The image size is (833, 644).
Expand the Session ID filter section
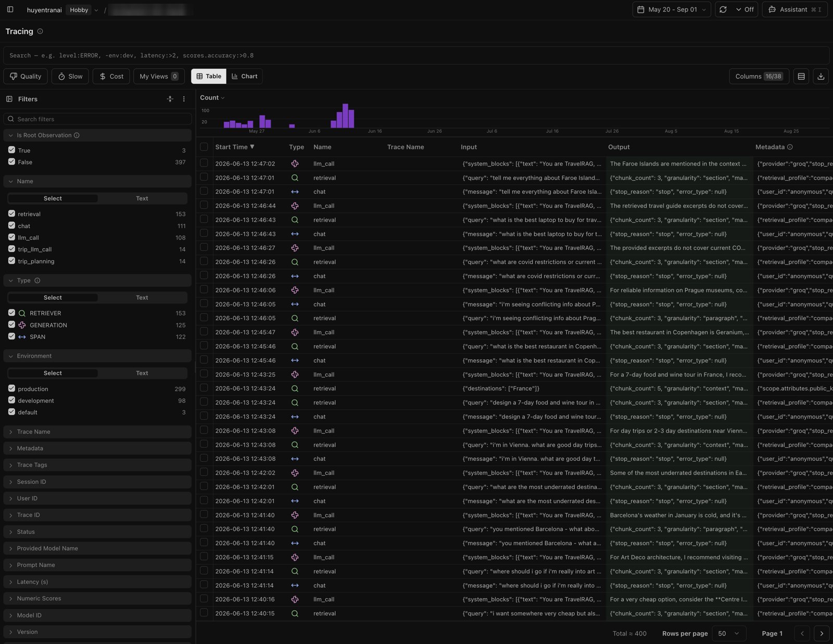pos(97,482)
